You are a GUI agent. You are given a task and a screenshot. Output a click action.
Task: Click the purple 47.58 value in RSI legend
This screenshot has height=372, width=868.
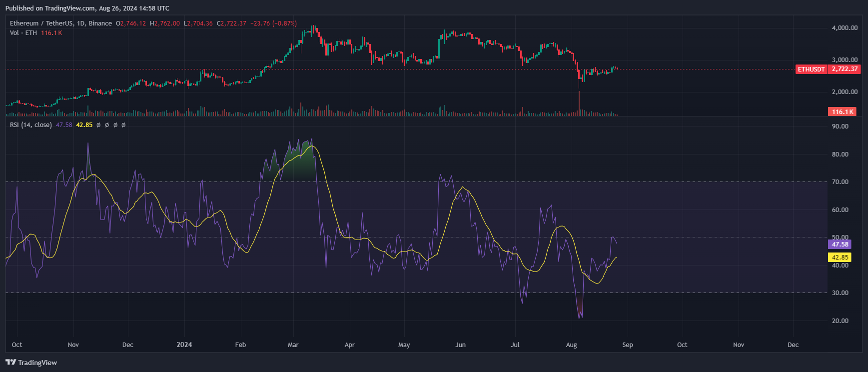coord(64,125)
